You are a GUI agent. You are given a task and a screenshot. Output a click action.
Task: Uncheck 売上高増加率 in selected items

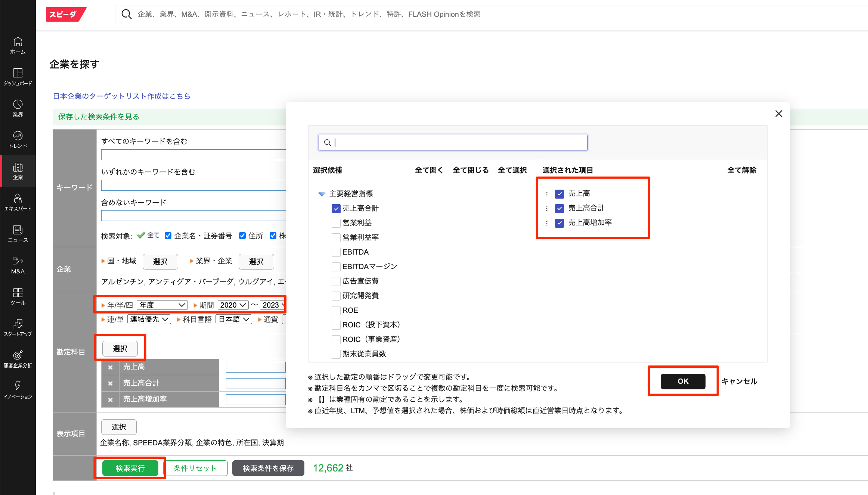click(x=559, y=223)
